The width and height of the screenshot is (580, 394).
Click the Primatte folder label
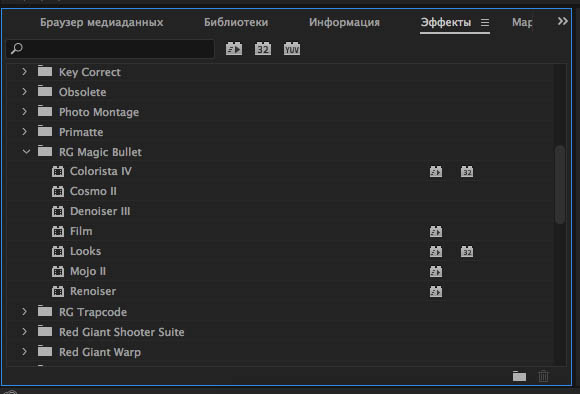coord(81,132)
